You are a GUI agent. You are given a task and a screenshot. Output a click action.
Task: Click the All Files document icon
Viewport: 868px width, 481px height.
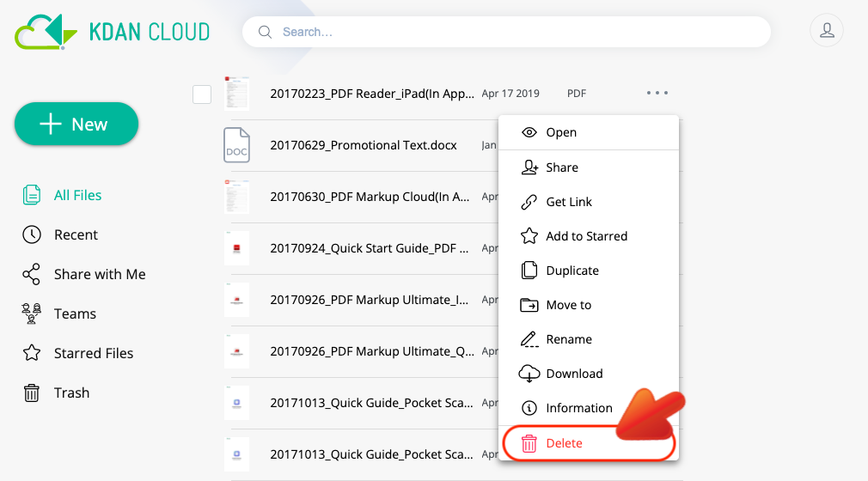(x=32, y=195)
